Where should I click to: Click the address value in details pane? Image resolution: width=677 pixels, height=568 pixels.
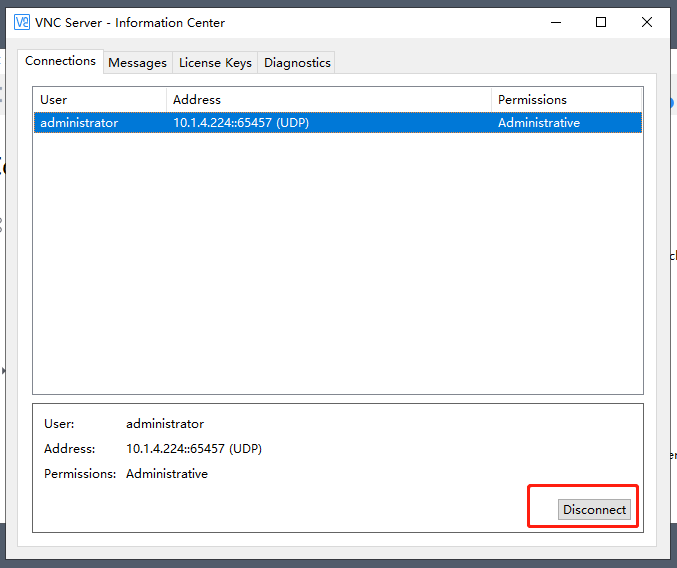[x=194, y=449]
